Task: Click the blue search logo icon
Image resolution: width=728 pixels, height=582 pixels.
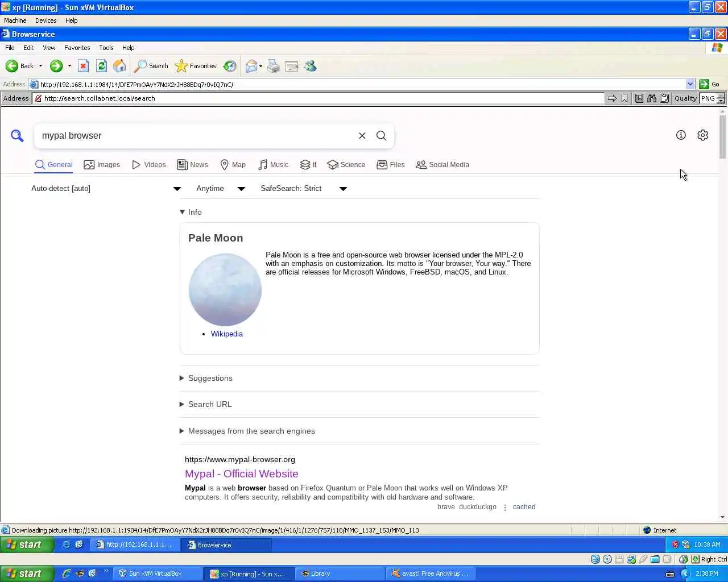Action: (x=17, y=136)
